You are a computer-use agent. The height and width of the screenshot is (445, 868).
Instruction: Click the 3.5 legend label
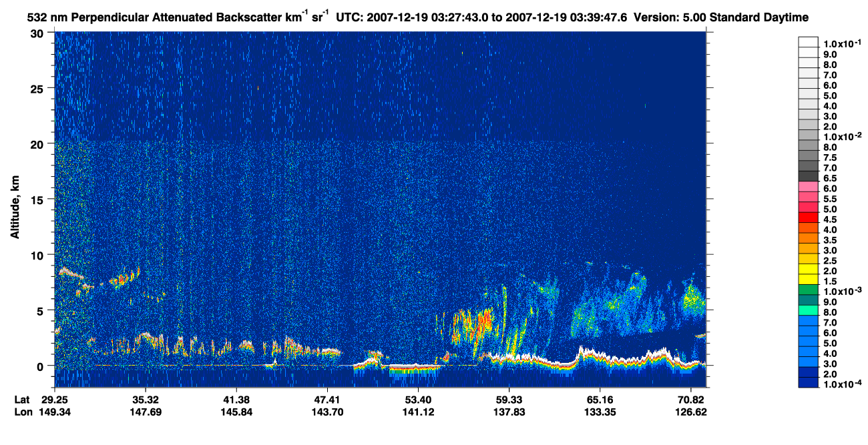tap(830, 240)
